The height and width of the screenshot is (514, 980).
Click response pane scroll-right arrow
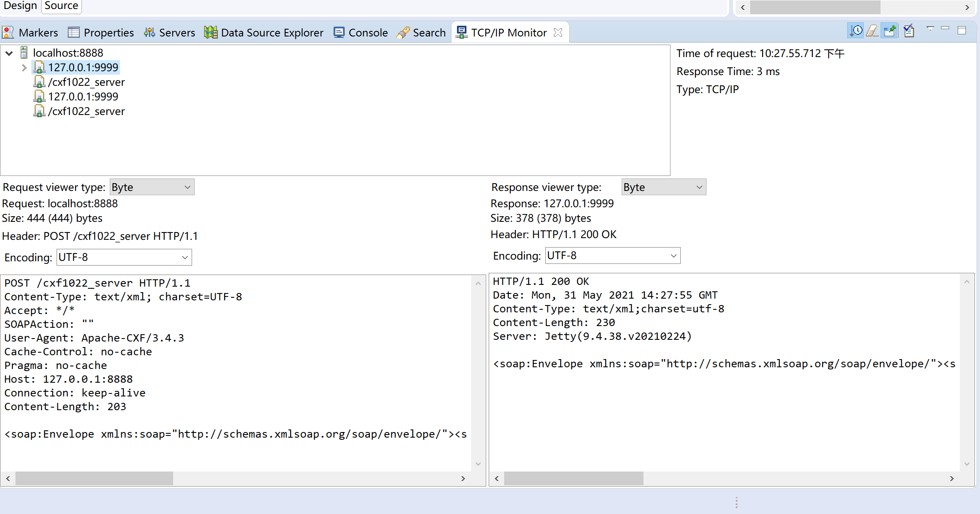(x=952, y=478)
